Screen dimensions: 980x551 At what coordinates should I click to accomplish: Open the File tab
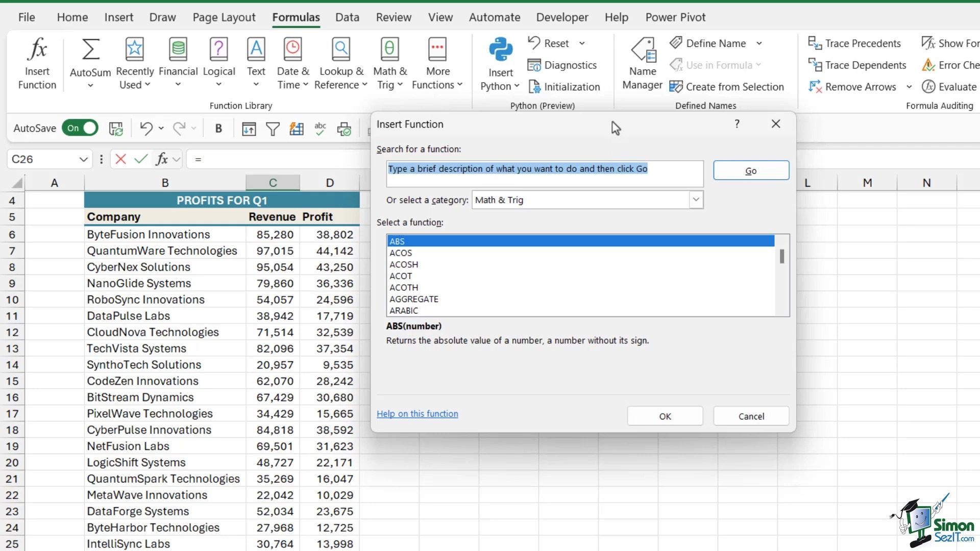point(27,17)
